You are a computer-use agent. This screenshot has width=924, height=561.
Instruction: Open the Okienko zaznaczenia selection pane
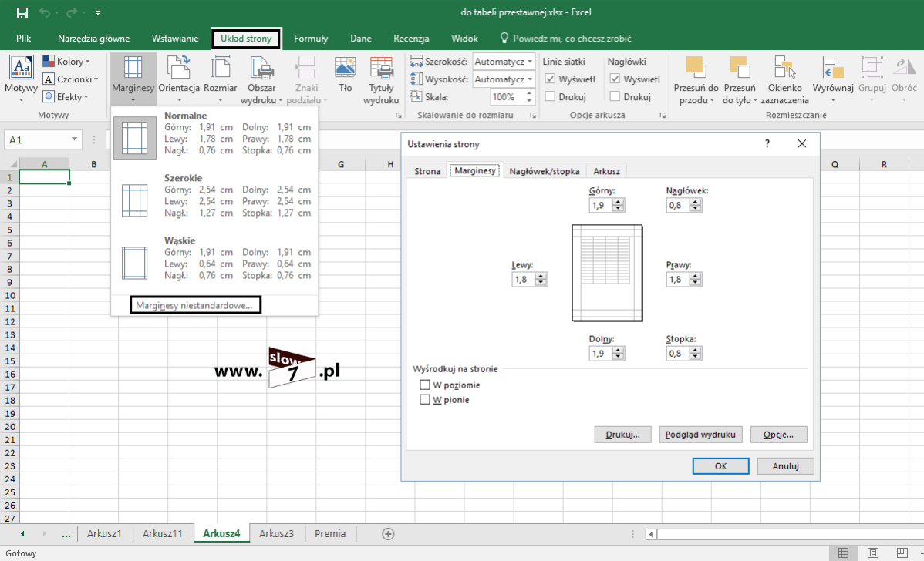[785, 79]
